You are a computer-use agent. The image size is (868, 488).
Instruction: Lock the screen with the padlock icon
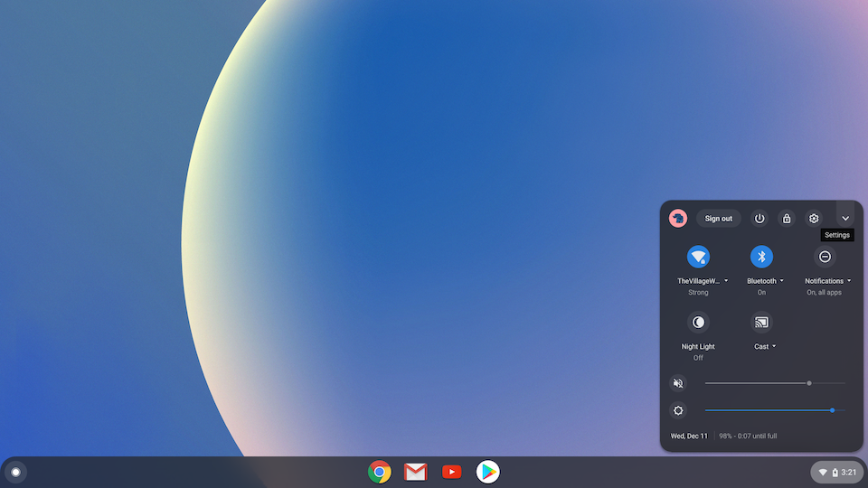[786, 218]
